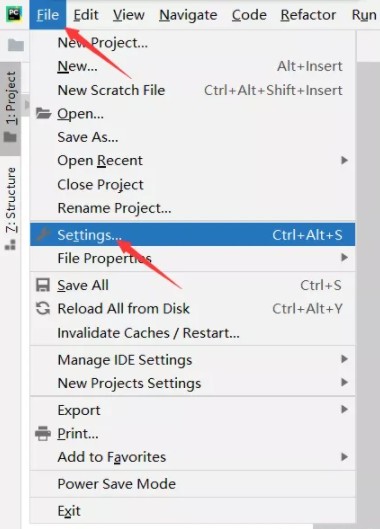The image size is (380, 529).
Task: Expand the Manage IDE Settings submenu arrow
Action: tap(344, 359)
